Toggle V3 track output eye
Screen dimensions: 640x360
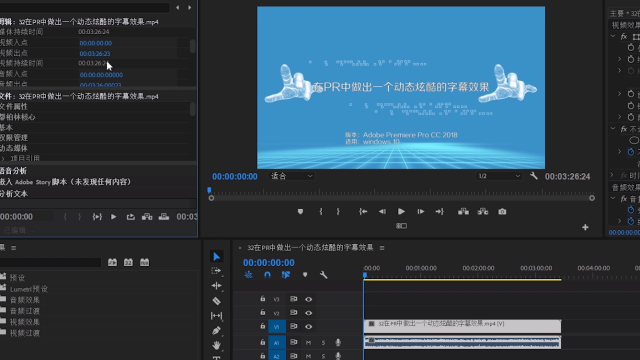point(309,299)
